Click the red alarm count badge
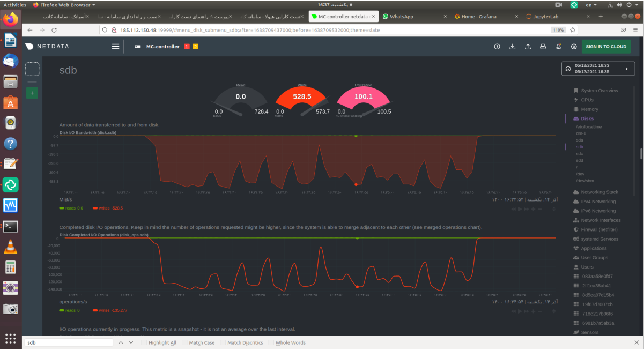The image size is (644, 350). coord(187,47)
